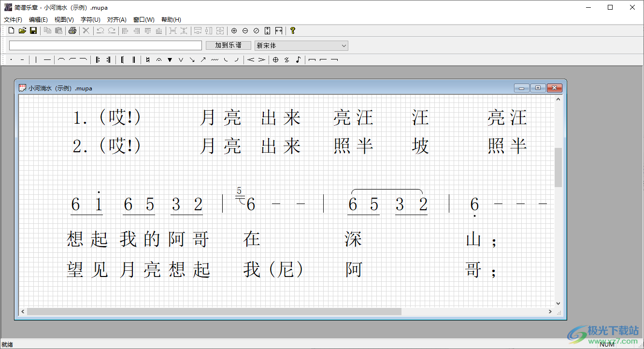
Task: Open Help with the question mark icon
Action: (292, 30)
